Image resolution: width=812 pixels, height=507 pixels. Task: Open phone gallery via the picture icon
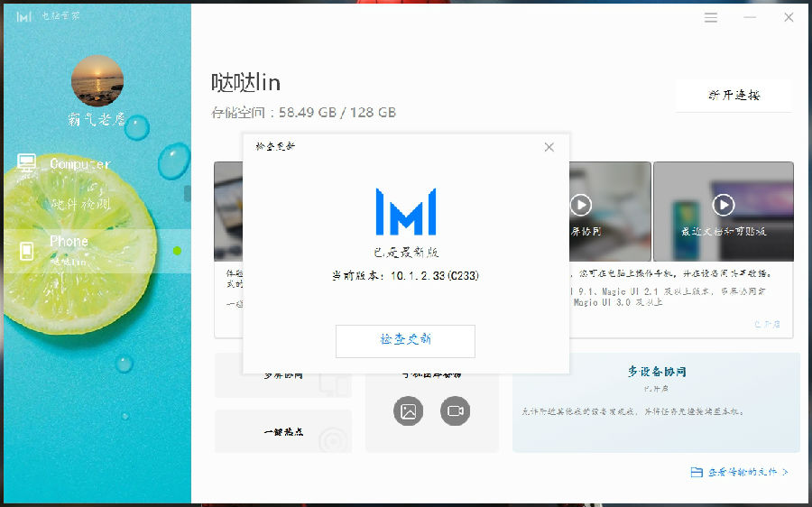[408, 411]
